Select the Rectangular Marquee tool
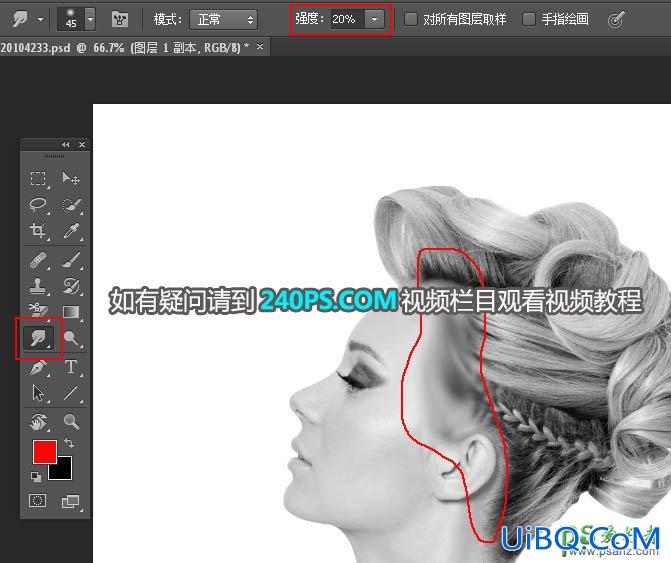Viewport: 671px width, 563px height. [x=38, y=178]
